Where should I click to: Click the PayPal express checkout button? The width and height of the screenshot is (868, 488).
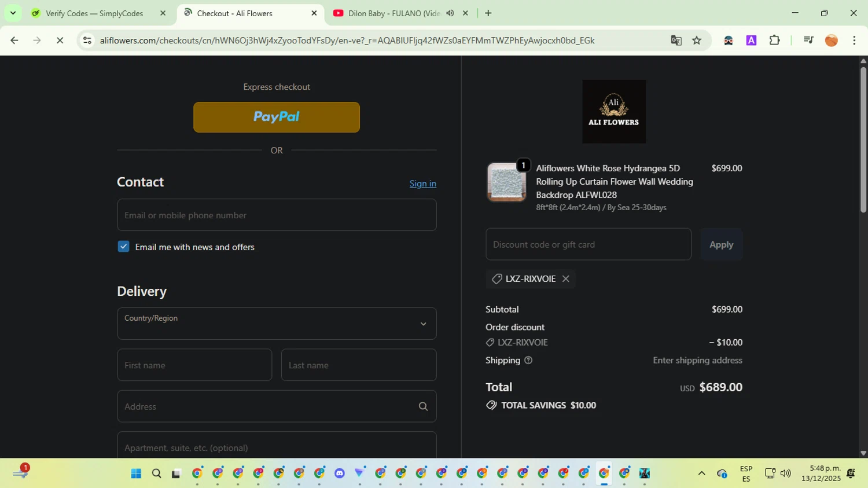click(x=277, y=117)
